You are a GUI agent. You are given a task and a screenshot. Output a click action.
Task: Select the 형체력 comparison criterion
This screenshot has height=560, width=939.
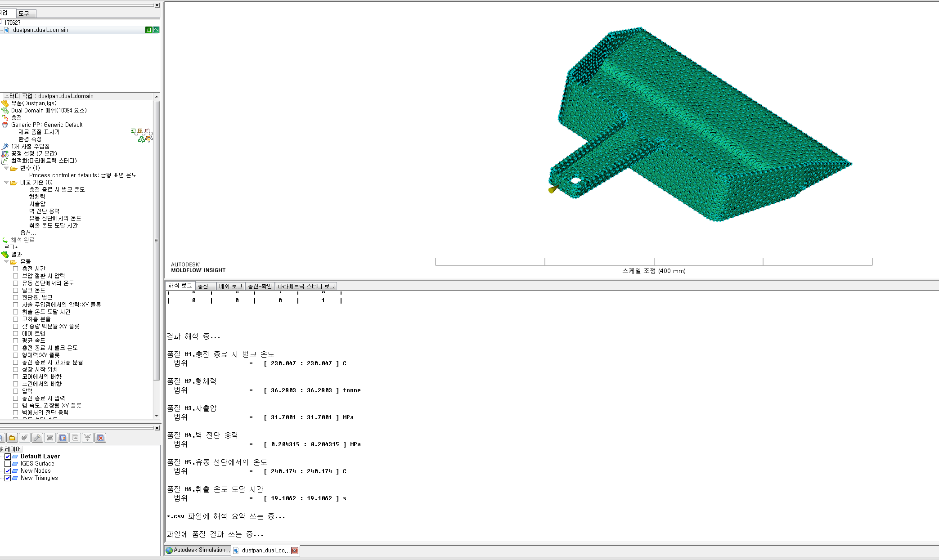point(37,197)
